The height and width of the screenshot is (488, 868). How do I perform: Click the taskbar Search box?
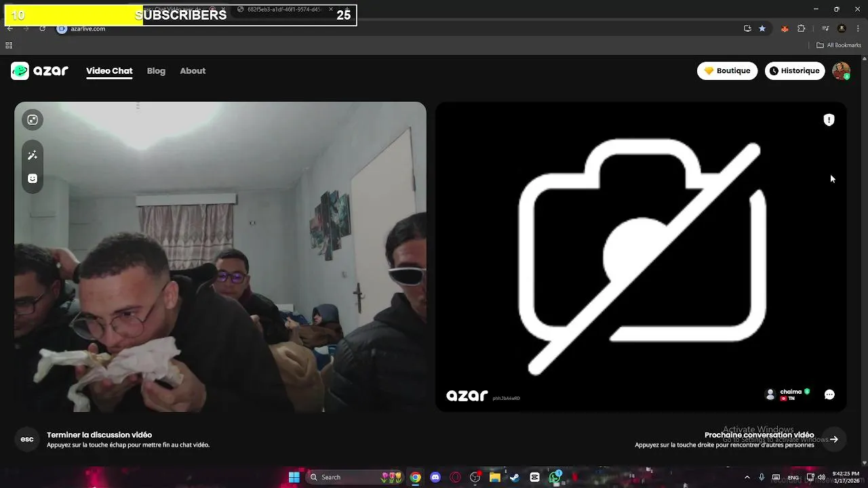pos(355,477)
